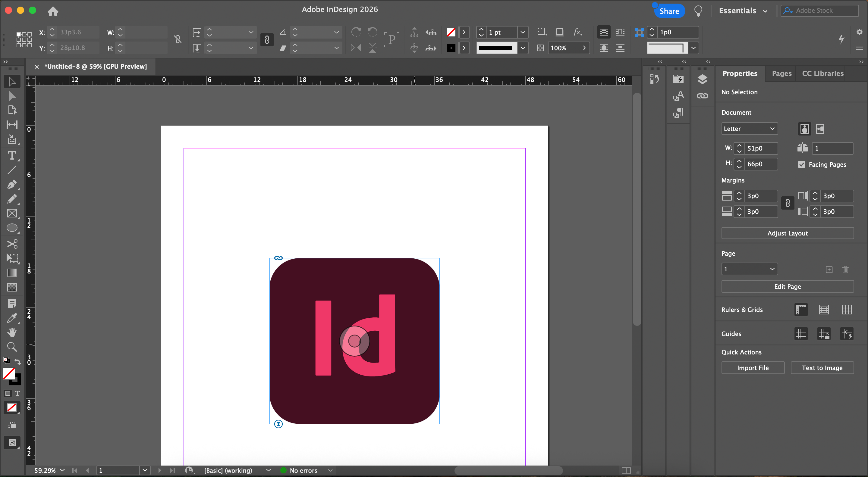Select the Pen tool
Image resolution: width=868 pixels, height=477 pixels.
12,185
